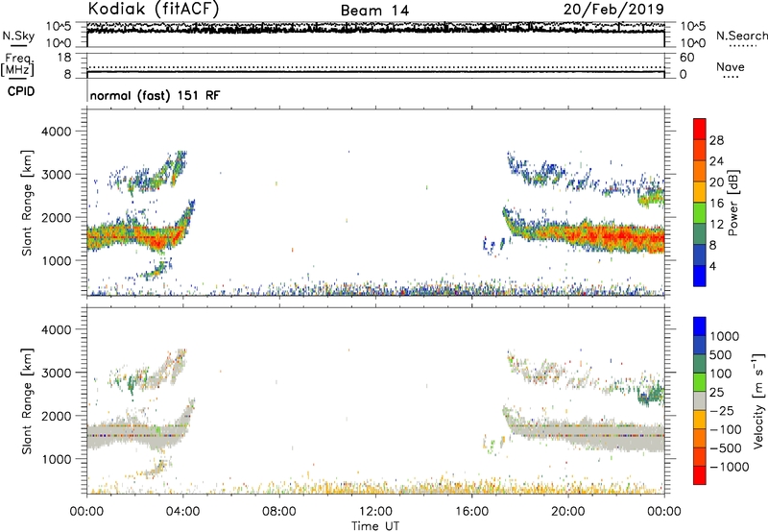768x532 pixels.
Task: Click the '4000' tick on power plot
Action: pyautogui.click(x=56, y=132)
